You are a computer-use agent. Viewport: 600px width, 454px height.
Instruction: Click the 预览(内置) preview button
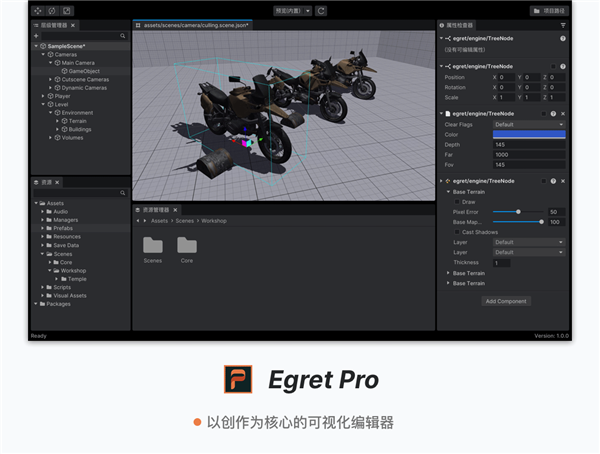click(x=289, y=11)
